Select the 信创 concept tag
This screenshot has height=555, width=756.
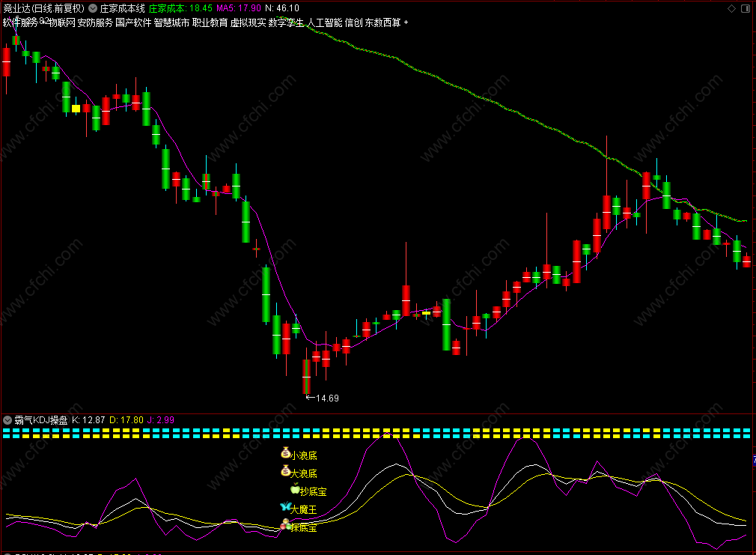[x=354, y=22]
